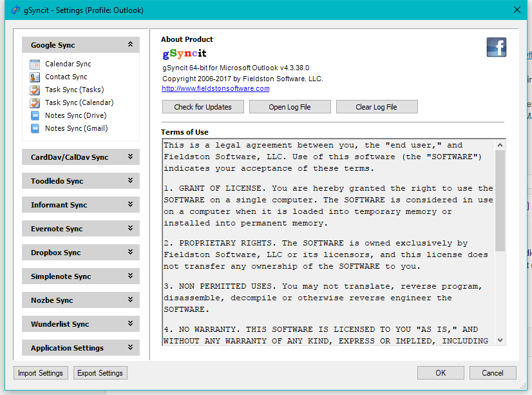The width and height of the screenshot is (532, 395).
Task: Click Export Settings button
Action: 100,373
